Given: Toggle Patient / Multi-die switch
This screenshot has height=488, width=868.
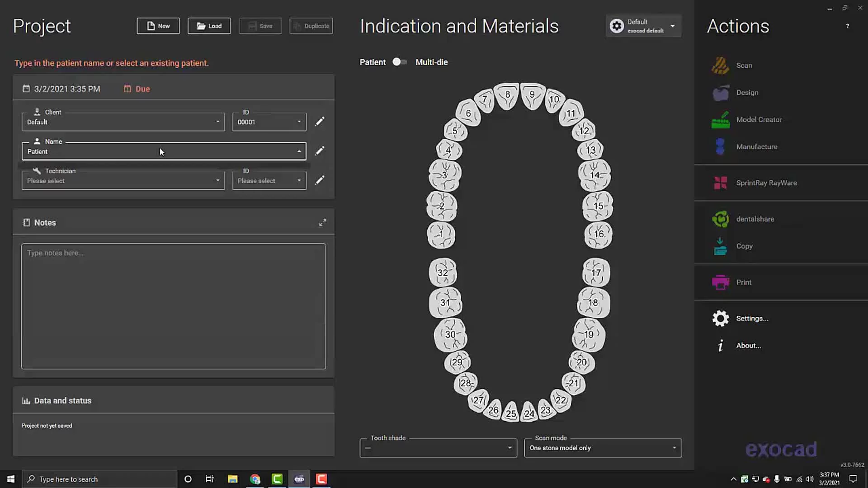Looking at the screenshot, I should [400, 62].
